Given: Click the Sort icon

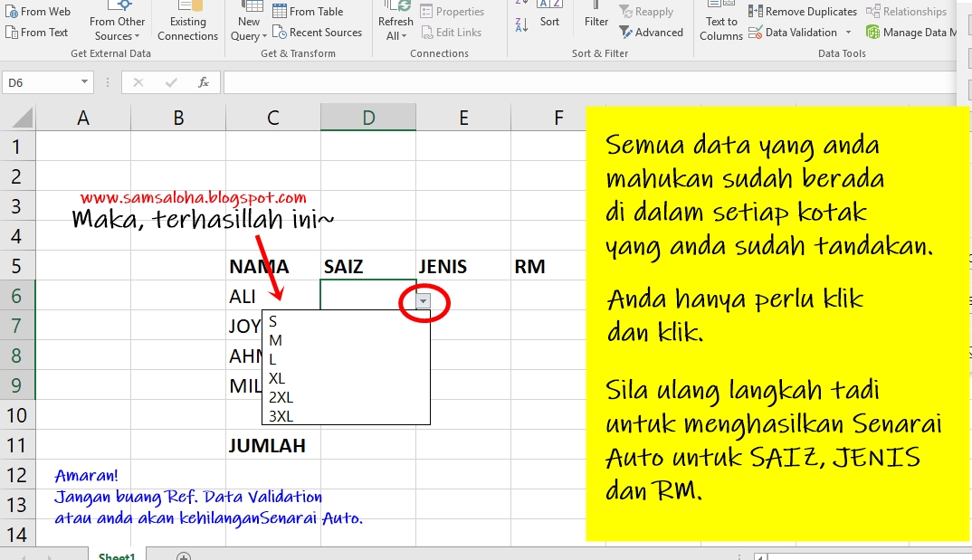Looking at the screenshot, I should point(549,20).
